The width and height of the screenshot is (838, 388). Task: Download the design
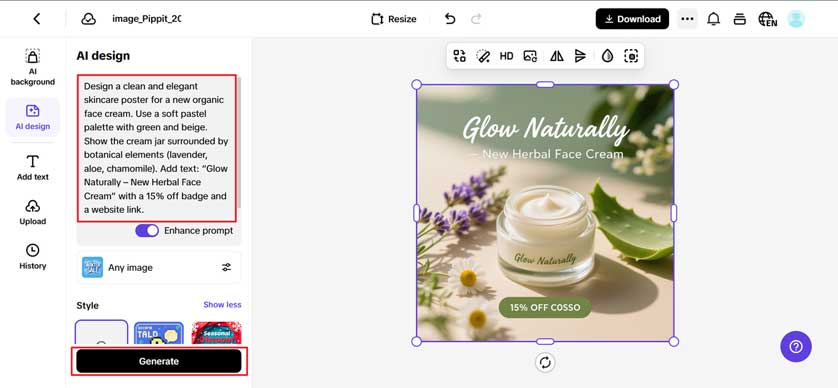tap(632, 19)
